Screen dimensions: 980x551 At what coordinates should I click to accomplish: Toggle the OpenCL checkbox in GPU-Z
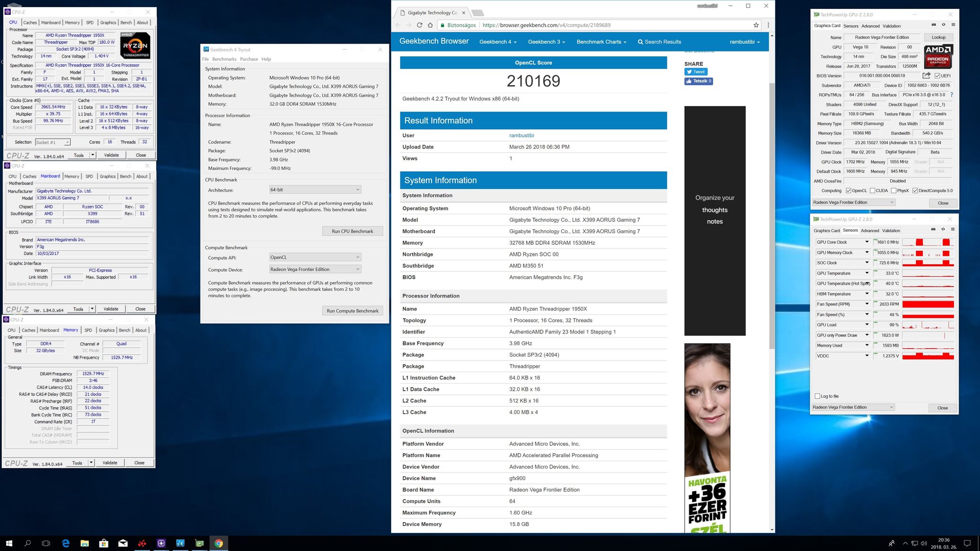coord(849,191)
